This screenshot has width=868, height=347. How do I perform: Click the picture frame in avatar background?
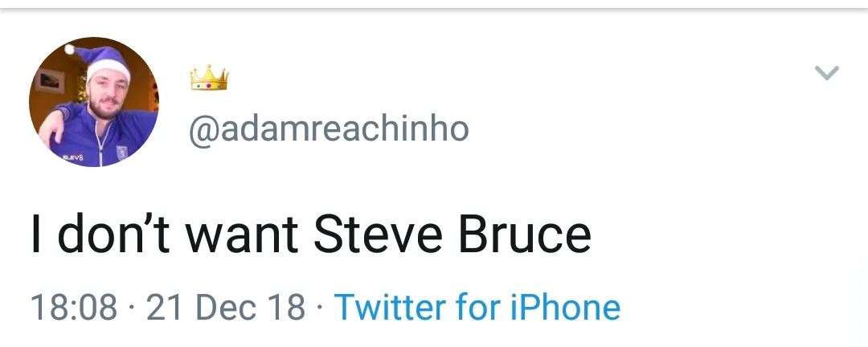click(49, 80)
